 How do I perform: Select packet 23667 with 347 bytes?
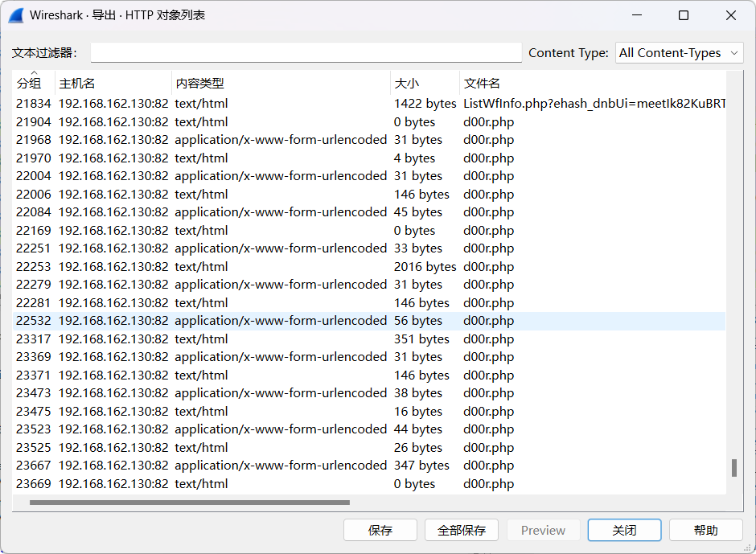[x=369, y=466]
